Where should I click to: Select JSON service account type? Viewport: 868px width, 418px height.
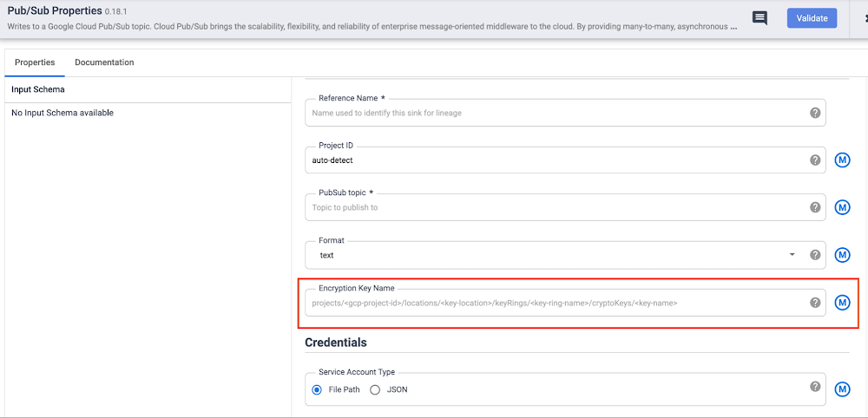click(x=375, y=389)
